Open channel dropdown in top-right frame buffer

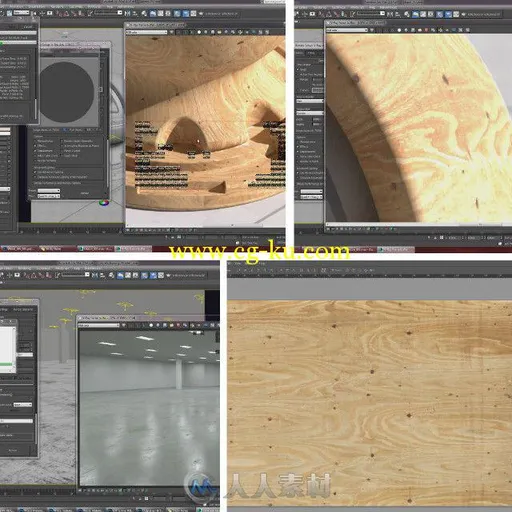point(347,30)
